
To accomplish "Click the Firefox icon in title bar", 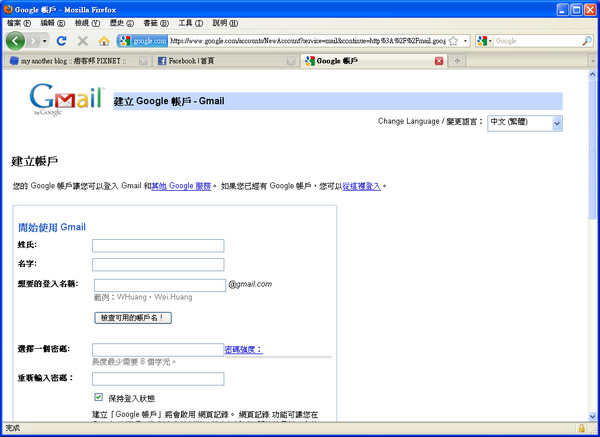I will click(x=8, y=9).
